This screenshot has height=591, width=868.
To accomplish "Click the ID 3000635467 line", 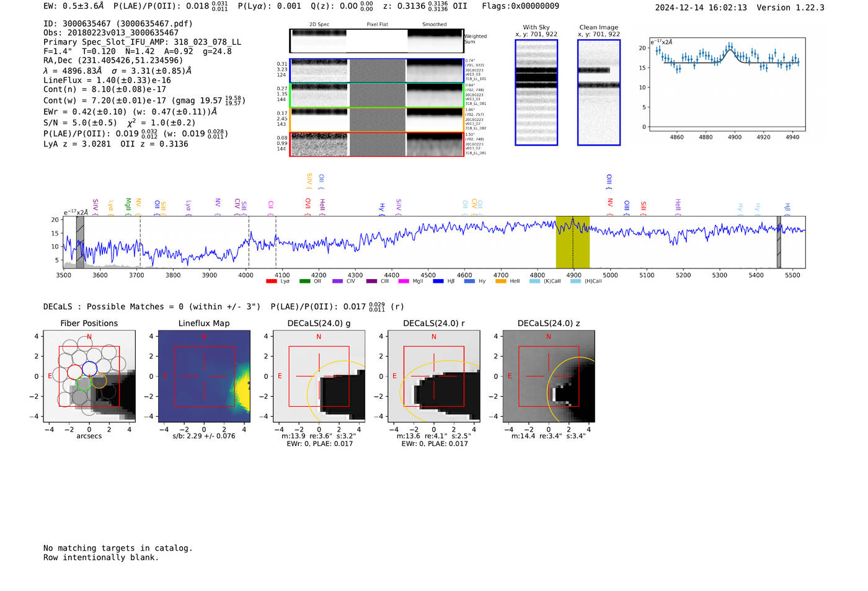I will tap(118, 24).
